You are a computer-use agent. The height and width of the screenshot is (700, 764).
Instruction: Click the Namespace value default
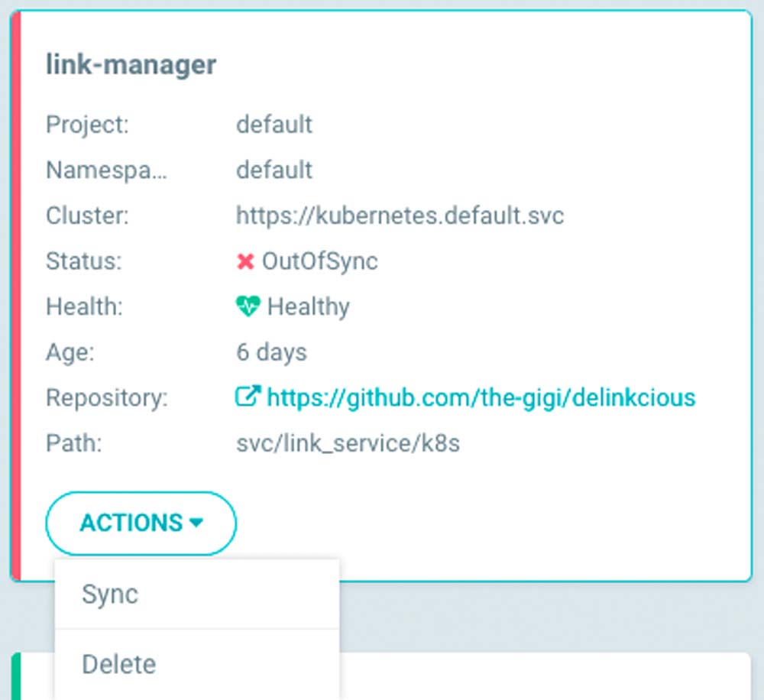click(x=274, y=170)
